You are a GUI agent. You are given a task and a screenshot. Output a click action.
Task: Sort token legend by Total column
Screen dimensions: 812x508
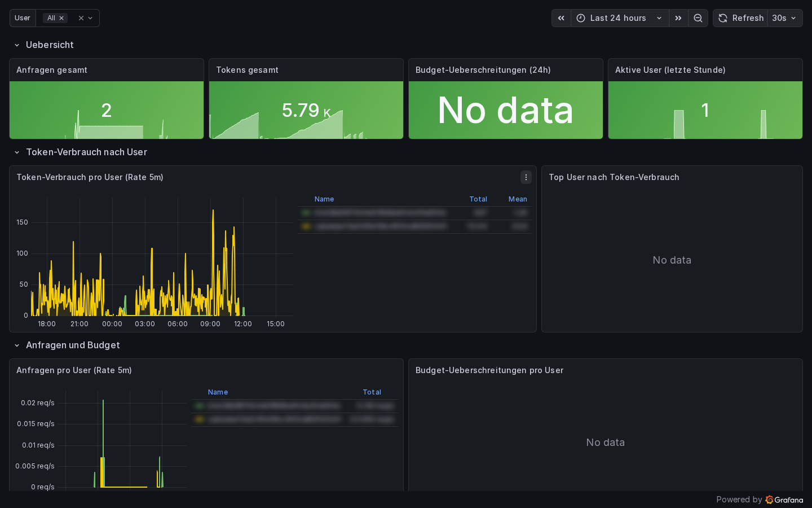(x=478, y=199)
